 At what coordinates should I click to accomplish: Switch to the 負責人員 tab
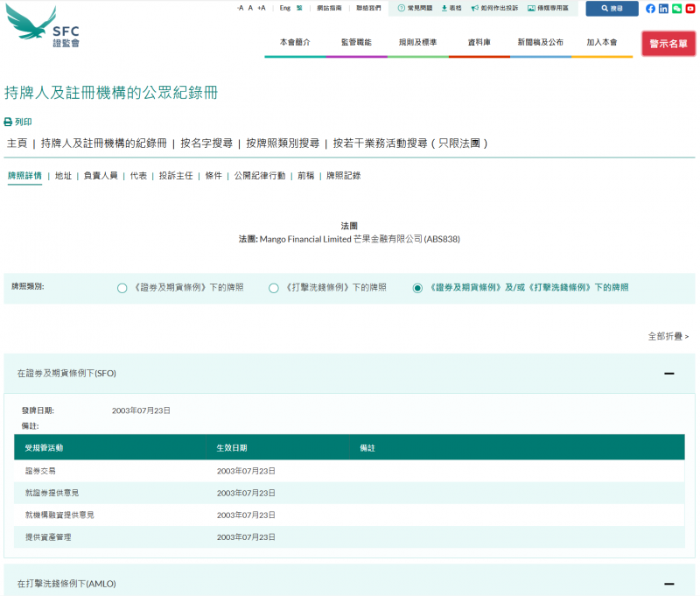pyautogui.click(x=101, y=176)
